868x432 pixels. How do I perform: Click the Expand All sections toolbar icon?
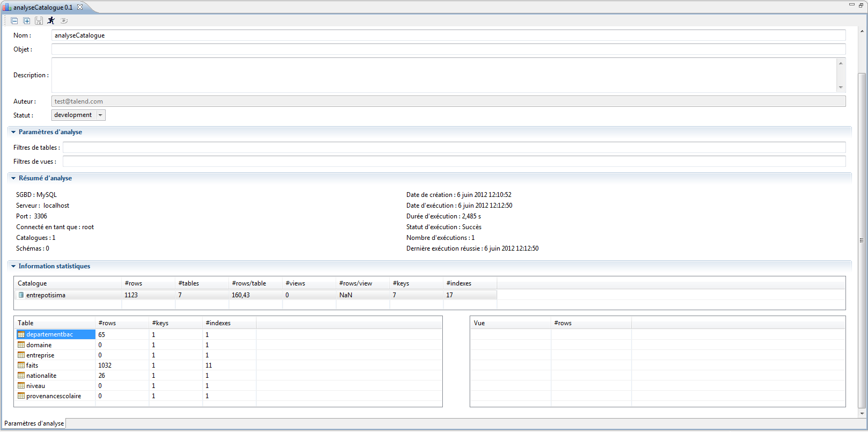click(26, 21)
